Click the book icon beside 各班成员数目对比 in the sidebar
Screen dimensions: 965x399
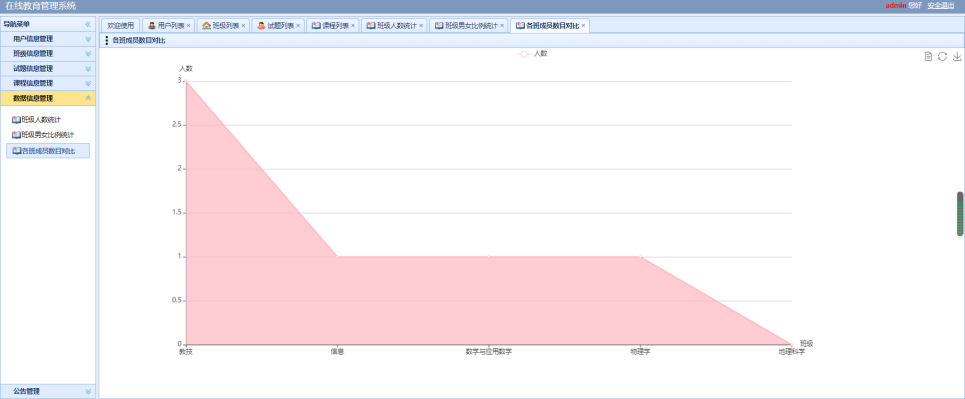[x=17, y=151]
